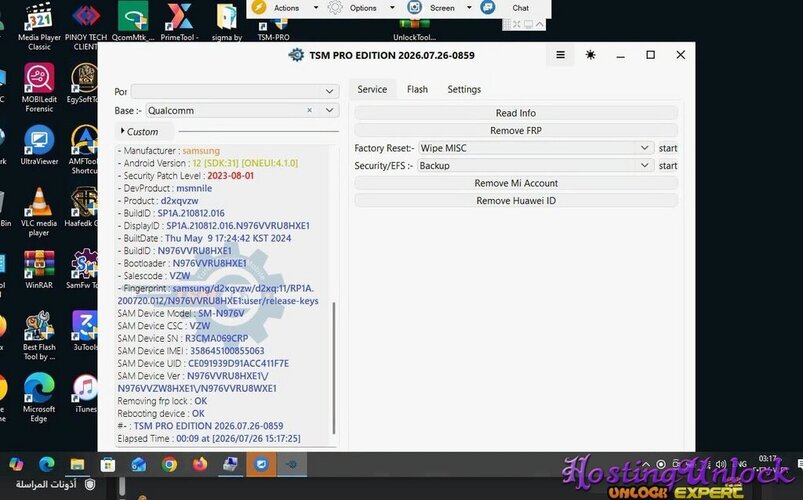Select the SAM Device IMEI value 358645100855063
This screenshot has height=500, width=803.
pos(227,351)
